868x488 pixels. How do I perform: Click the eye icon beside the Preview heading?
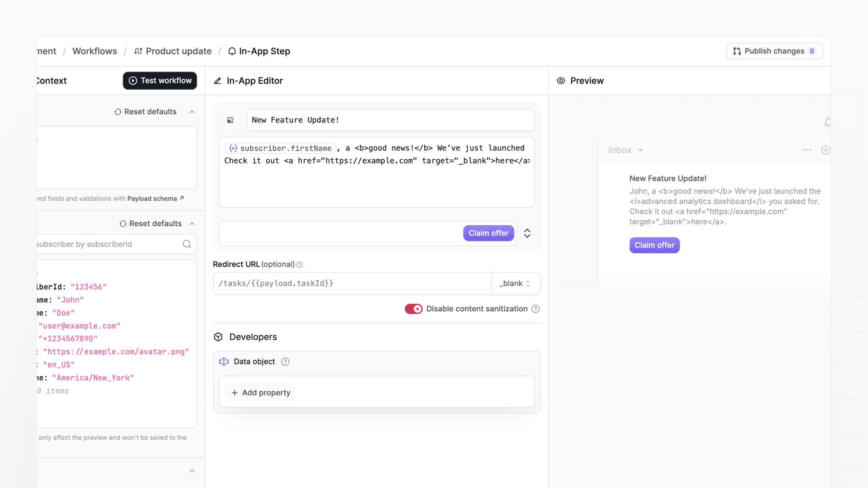(561, 80)
